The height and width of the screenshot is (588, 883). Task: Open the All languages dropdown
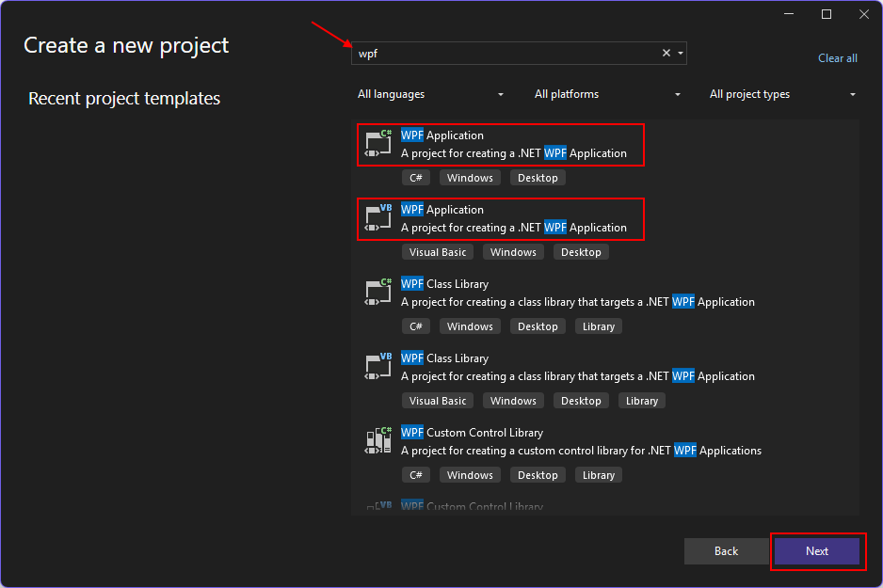coord(430,94)
